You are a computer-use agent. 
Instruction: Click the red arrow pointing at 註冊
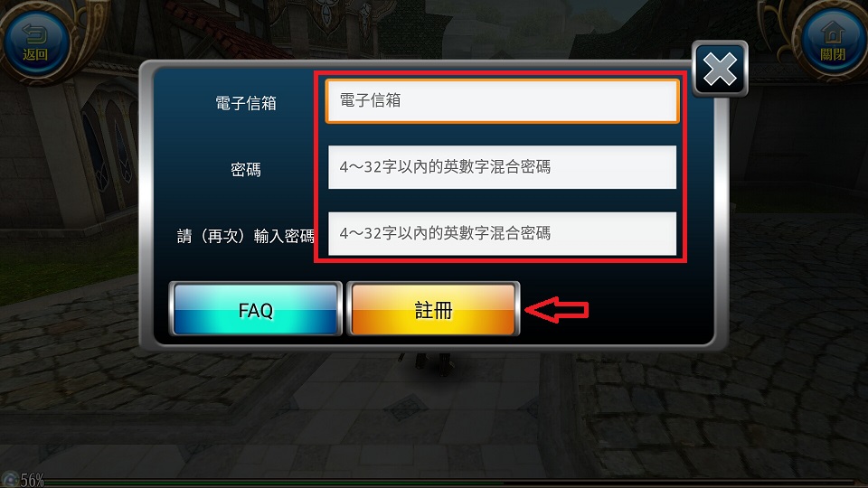click(x=556, y=309)
